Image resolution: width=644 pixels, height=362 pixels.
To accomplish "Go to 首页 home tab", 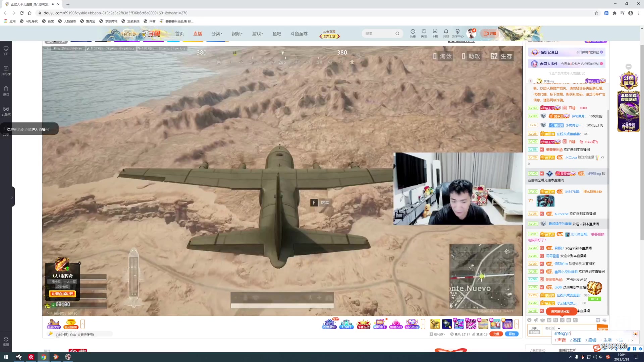I will pos(179,34).
